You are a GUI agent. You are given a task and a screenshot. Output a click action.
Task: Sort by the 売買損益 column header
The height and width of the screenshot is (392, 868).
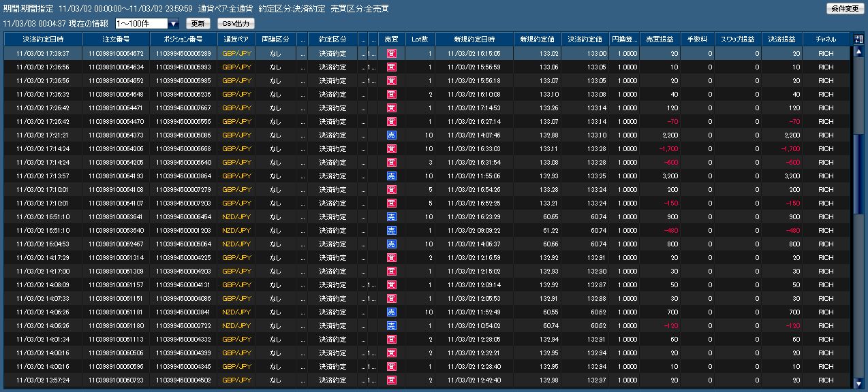(660, 39)
